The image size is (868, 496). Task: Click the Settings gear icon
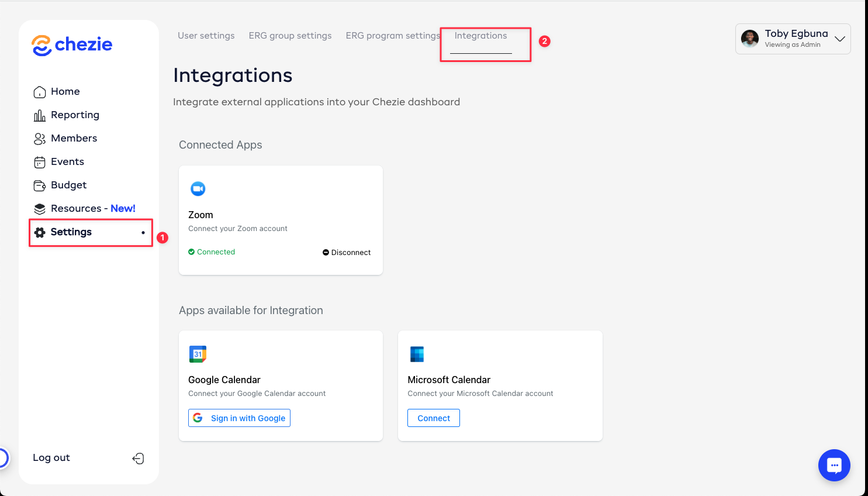click(40, 232)
